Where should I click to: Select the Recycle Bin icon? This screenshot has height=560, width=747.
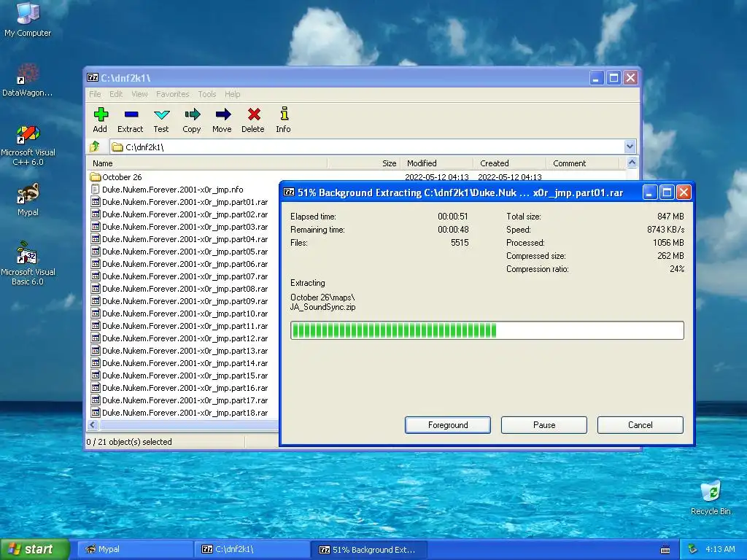click(711, 491)
